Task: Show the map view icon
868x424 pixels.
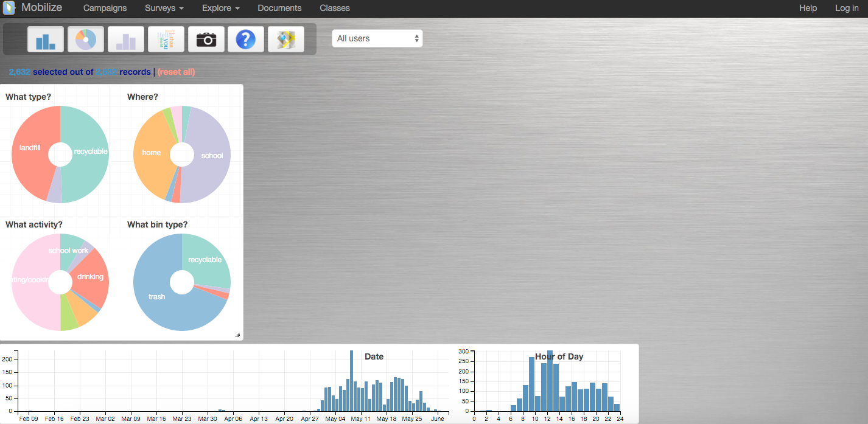Action: [286, 40]
